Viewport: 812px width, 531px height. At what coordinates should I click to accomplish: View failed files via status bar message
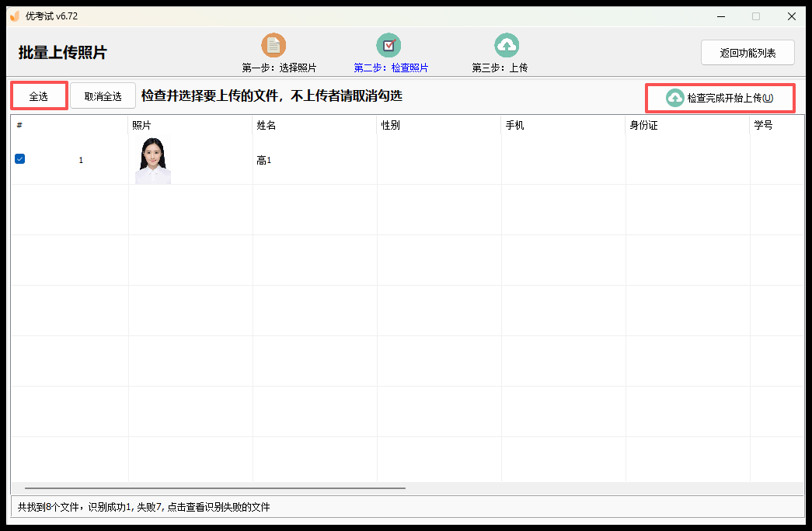point(144,507)
